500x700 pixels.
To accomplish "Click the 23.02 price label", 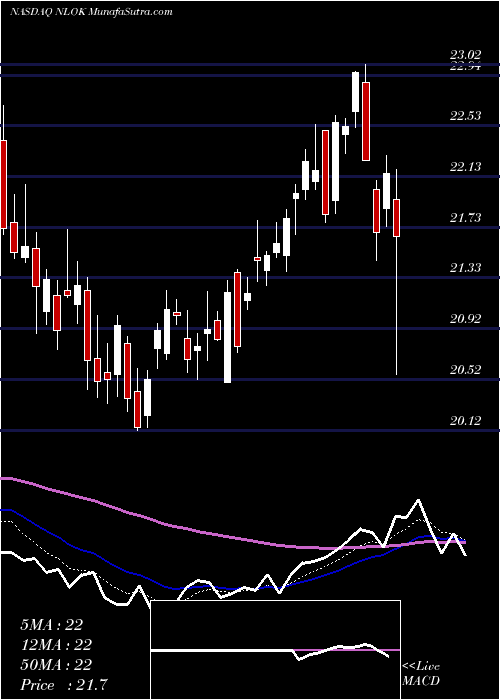I will click(x=465, y=55).
